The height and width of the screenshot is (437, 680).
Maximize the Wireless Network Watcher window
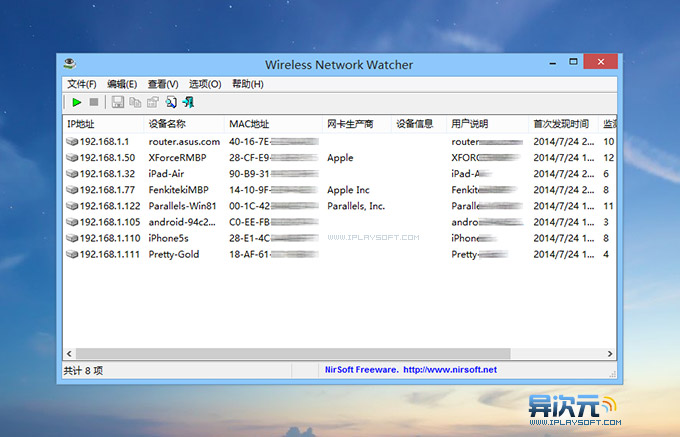point(573,62)
